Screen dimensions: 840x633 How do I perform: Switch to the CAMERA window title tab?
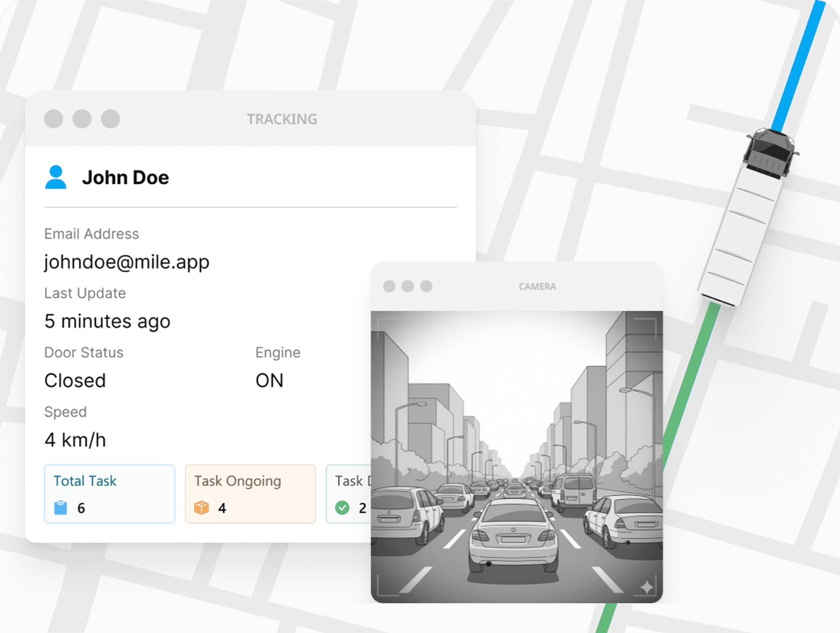click(537, 286)
